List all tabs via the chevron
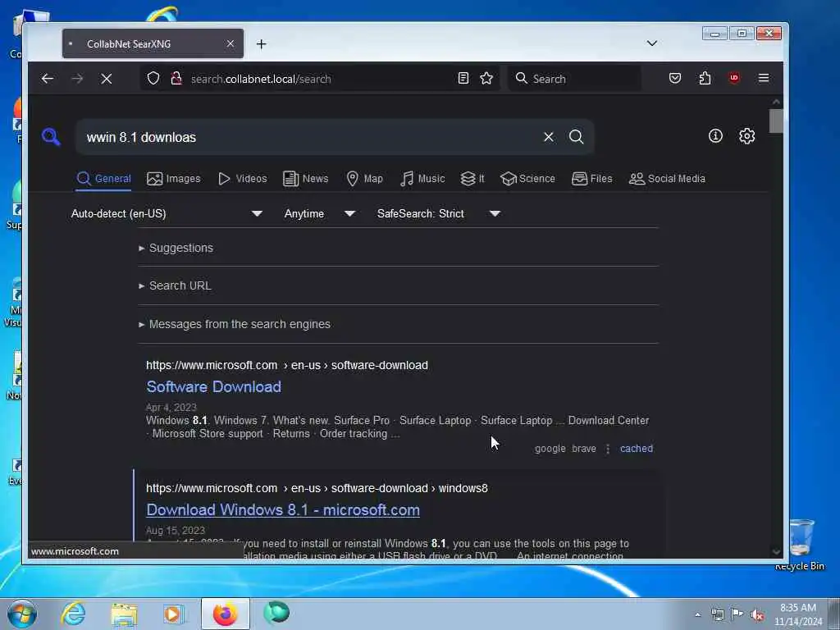The height and width of the screenshot is (630, 840). click(x=652, y=43)
